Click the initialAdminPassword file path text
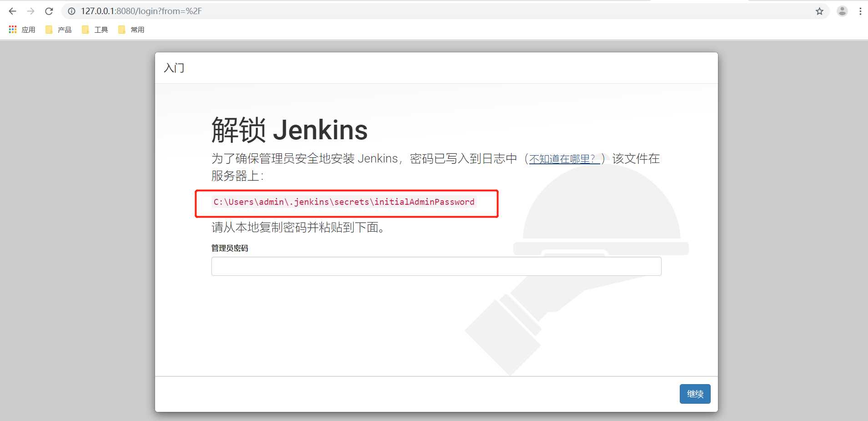868x421 pixels. point(344,202)
